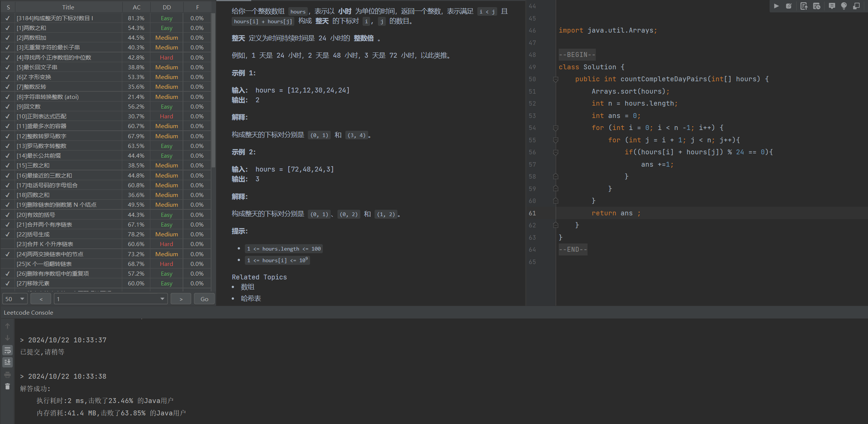Click the overlapping squares window icon
This screenshot has height=424, width=868.
pos(856,6)
